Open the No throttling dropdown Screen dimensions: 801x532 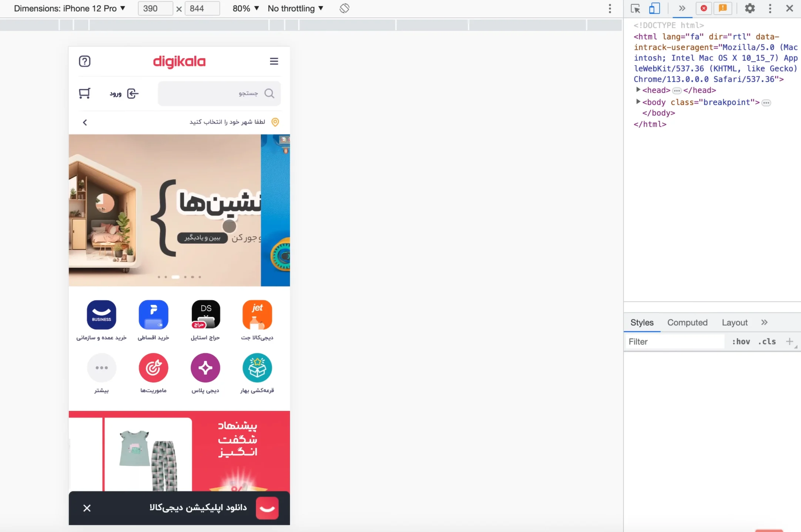[295, 8]
